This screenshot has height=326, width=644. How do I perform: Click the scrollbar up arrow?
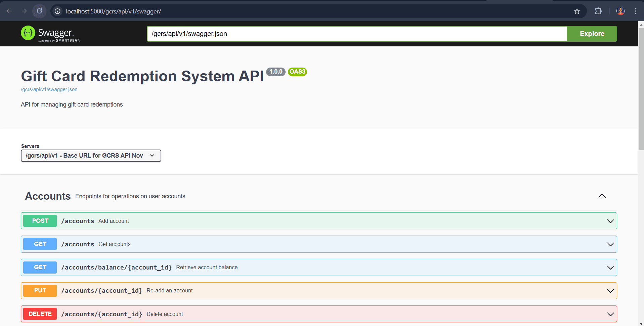[x=641, y=25]
